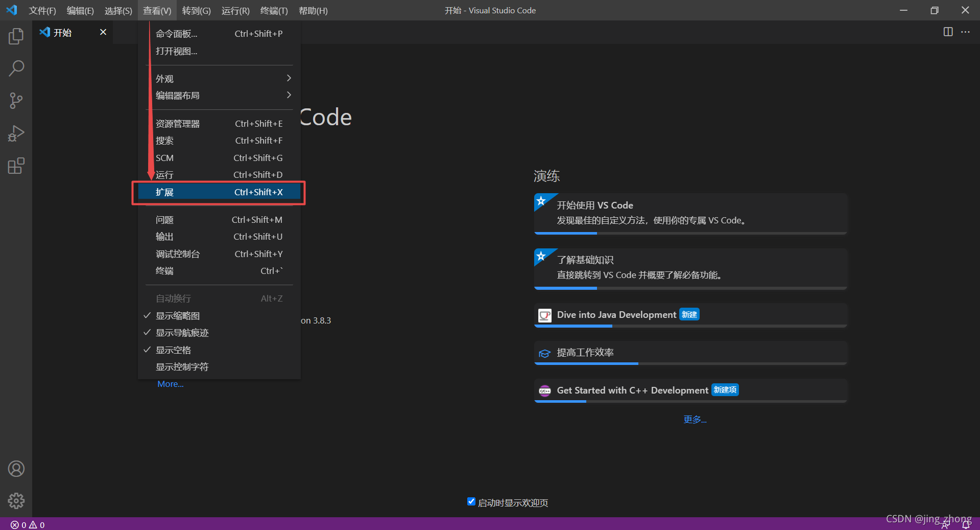Click the More... link

coord(170,384)
